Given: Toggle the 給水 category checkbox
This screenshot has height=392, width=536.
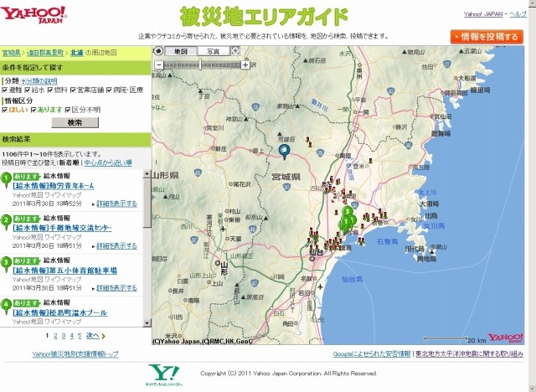Looking at the screenshot, I should tap(28, 90).
